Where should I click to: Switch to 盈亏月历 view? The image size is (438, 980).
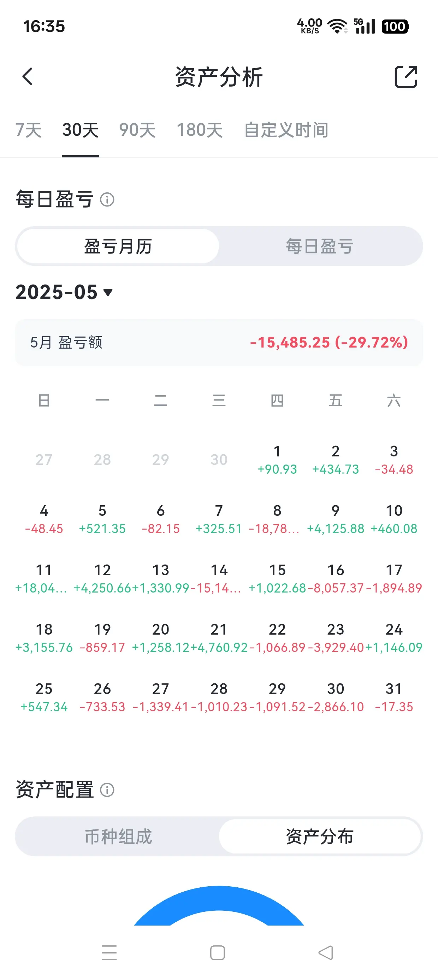point(118,246)
